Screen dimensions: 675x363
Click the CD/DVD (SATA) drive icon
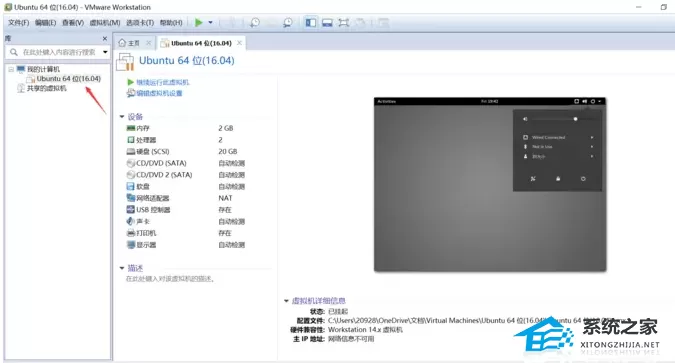(131, 163)
